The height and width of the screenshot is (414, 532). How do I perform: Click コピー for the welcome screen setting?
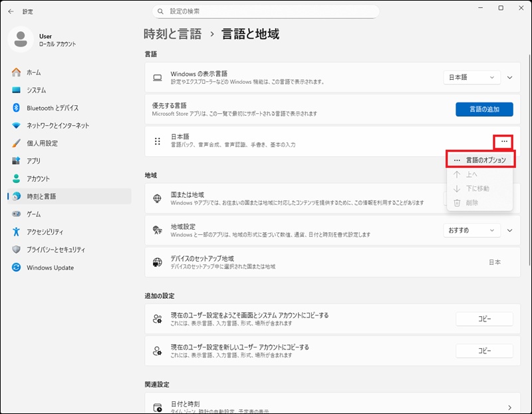(484, 319)
